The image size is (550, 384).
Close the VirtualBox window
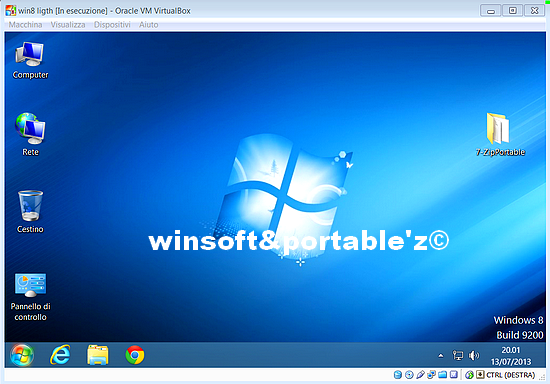534,11
